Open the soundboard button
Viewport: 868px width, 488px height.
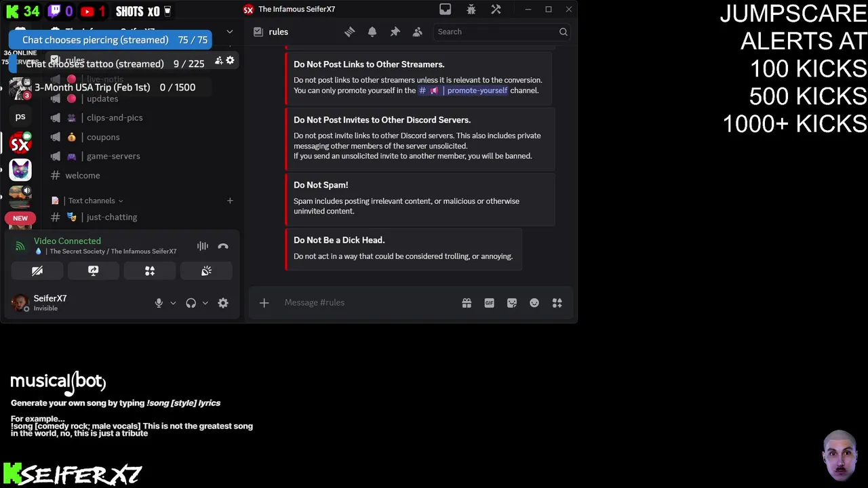click(x=206, y=270)
